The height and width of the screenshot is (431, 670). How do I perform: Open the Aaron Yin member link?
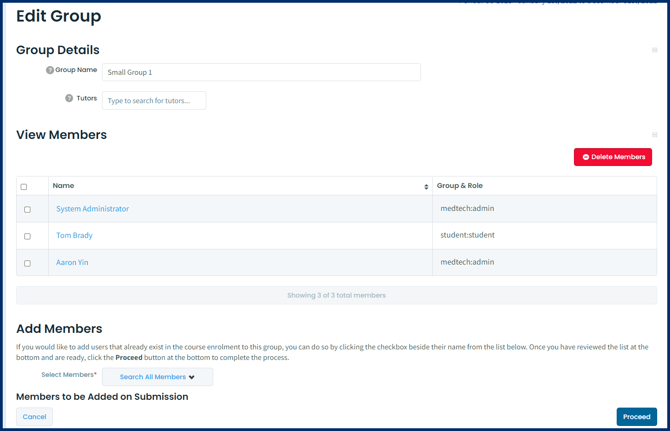click(72, 262)
